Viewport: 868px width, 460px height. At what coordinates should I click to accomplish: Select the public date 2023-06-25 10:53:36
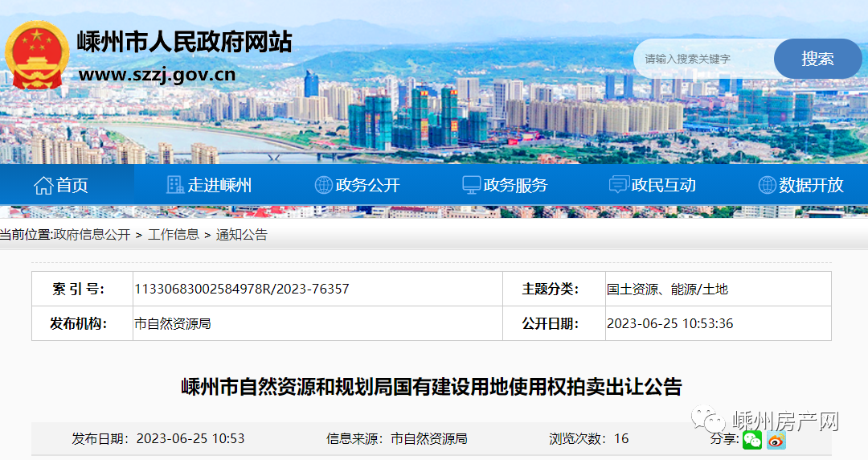(x=669, y=323)
